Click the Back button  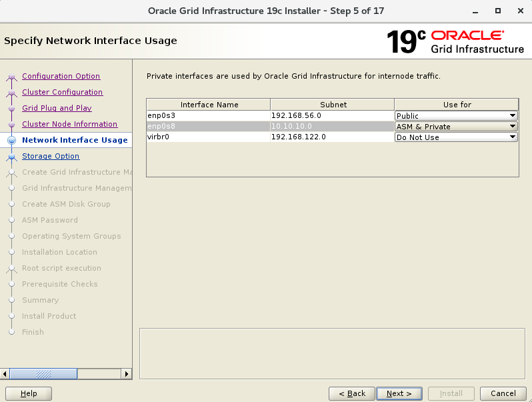coord(351,393)
